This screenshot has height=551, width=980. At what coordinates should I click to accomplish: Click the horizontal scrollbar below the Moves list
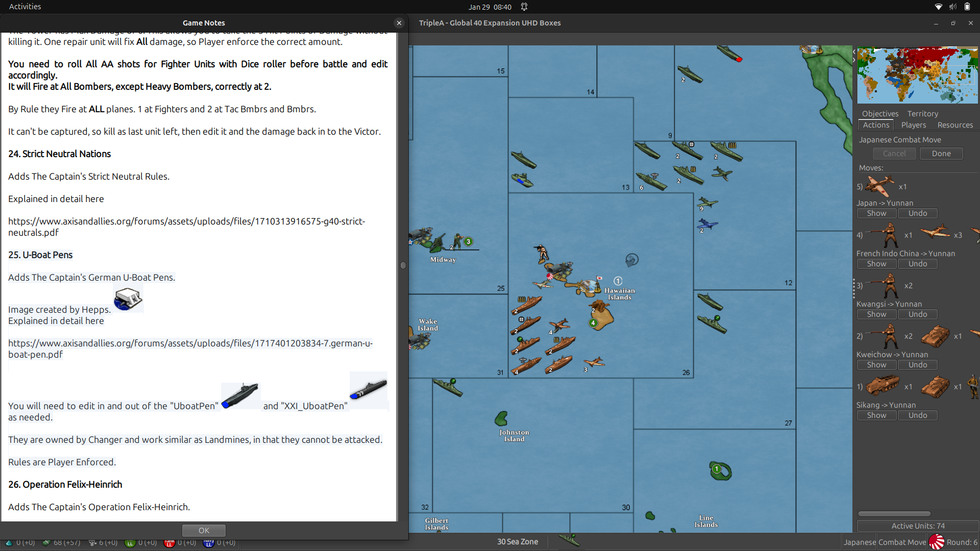click(x=894, y=514)
